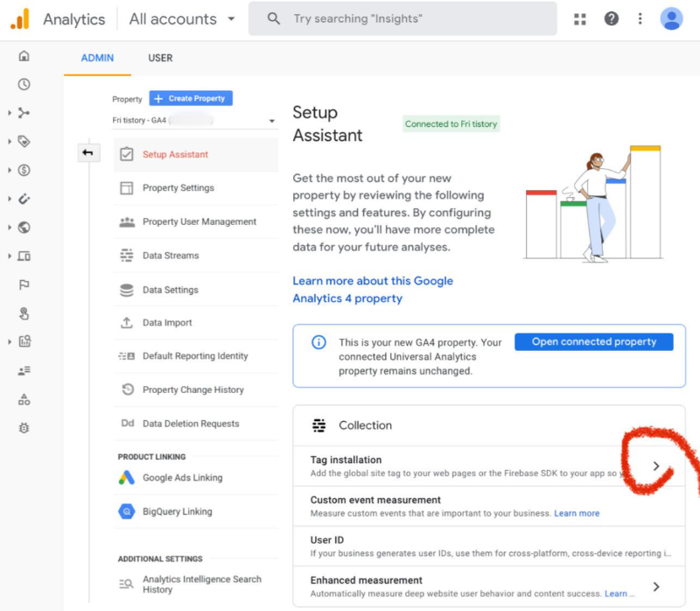The height and width of the screenshot is (611, 700).
Task: Expand the Monetization sidebar arrow
Action: pos(10,170)
